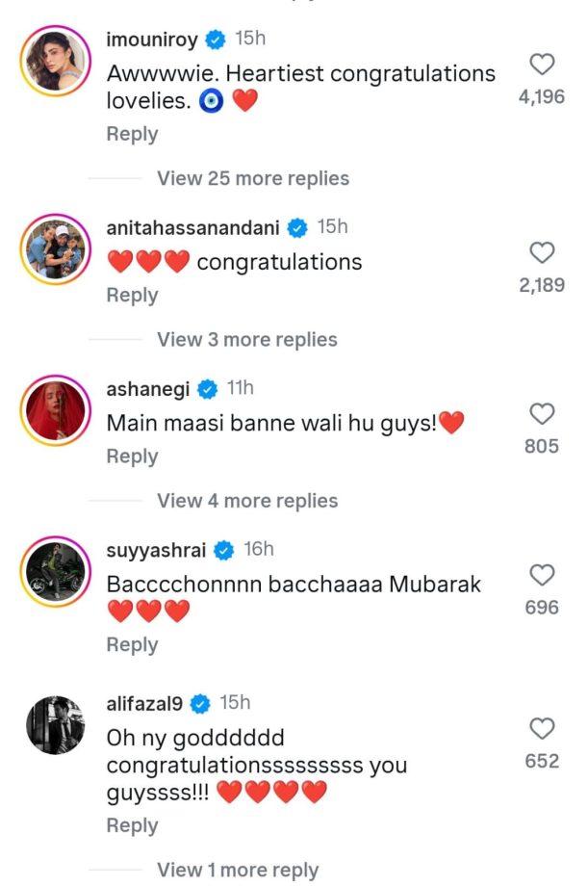Image resolution: width=588 pixels, height=886 pixels.
Task: Expand View 3 more replies under anitahassanandani
Action: click(247, 339)
